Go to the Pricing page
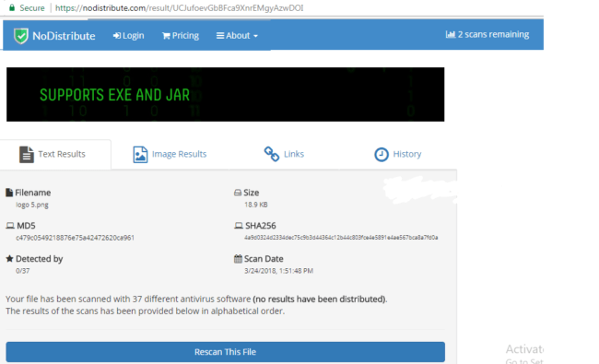599x364 pixels. coord(181,36)
